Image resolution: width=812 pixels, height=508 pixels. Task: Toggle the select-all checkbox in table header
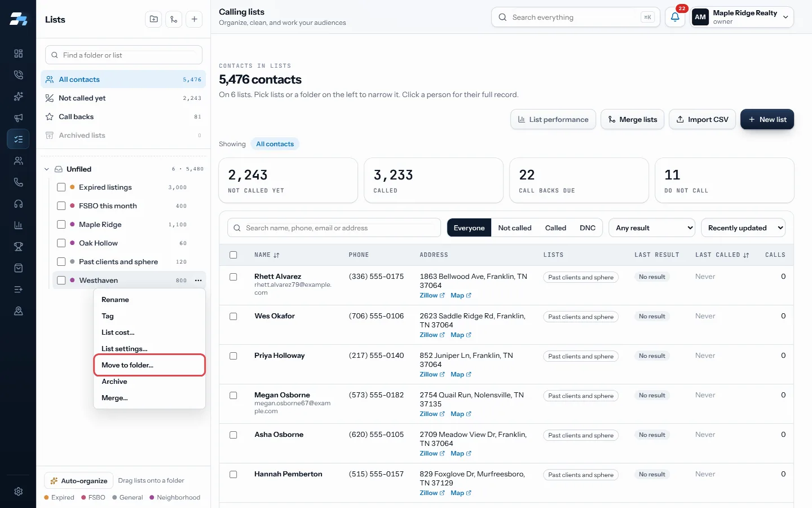pyautogui.click(x=233, y=255)
